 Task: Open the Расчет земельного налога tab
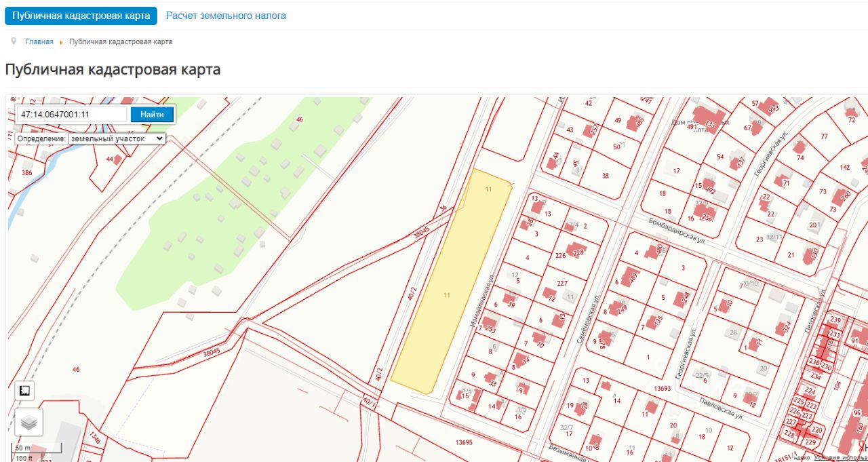(x=226, y=16)
